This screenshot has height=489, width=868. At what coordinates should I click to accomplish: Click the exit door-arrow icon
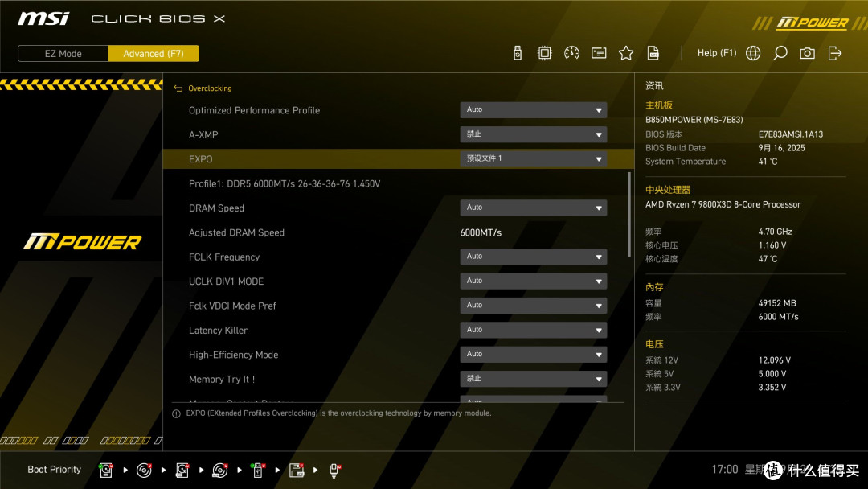[835, 53]
